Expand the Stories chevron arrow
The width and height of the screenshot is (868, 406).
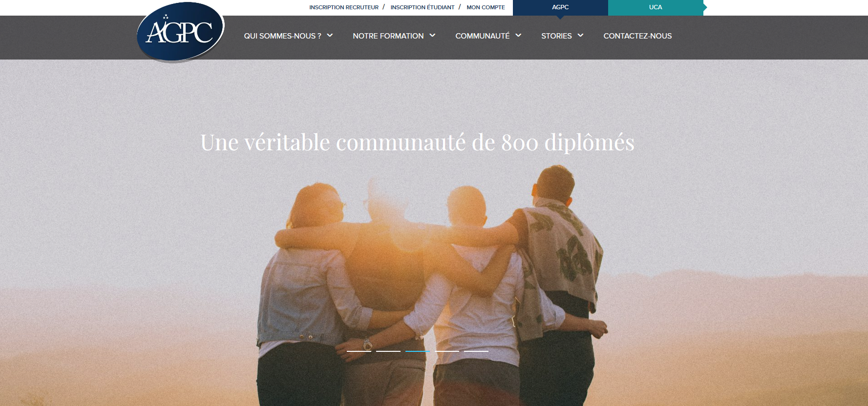(x=580, y=35)
